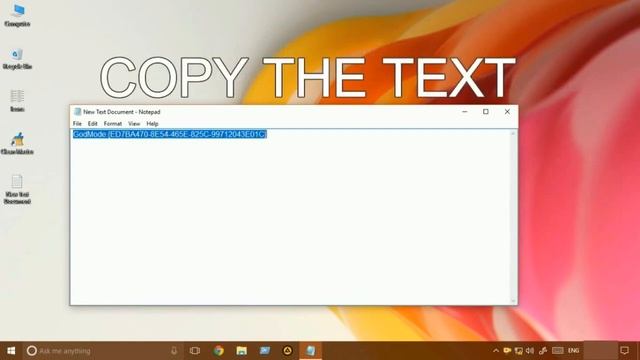This screenshot has width=640, height=360.
Task: Open the Format menu in Notepad
Action: [x=113, y=124]
